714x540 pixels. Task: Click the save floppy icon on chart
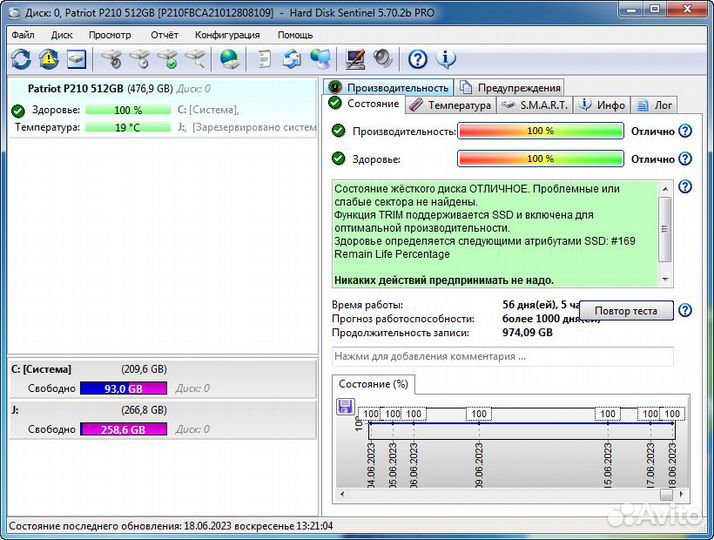[x=346, y=407]
